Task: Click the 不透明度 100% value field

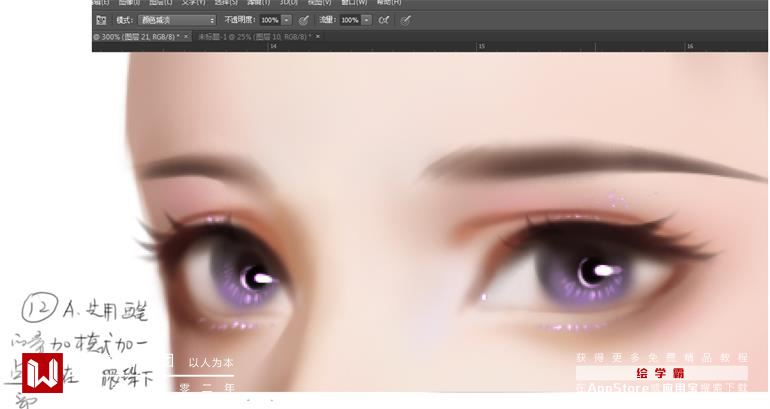Action: tap(270, 20)
